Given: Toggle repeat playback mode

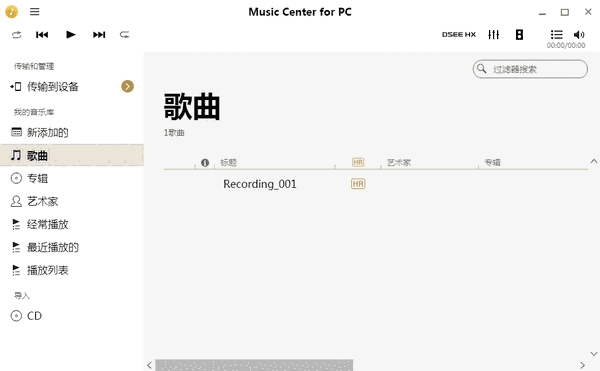Looking at the screenshot, I should tap(124, 35).
